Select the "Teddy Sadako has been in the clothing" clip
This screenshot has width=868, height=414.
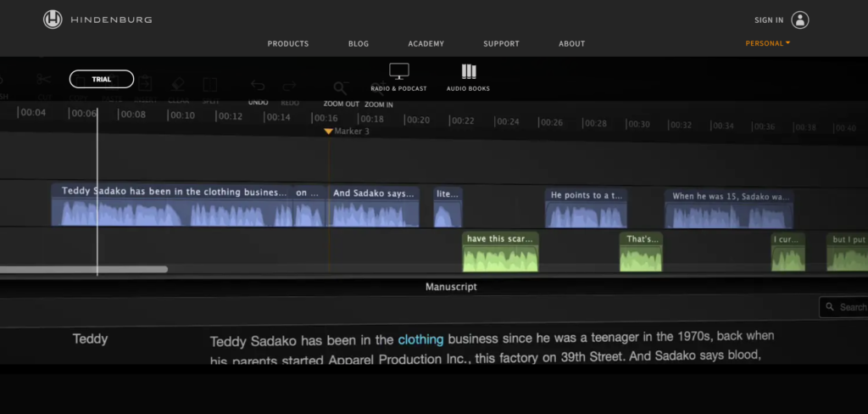tap(171, 205)
